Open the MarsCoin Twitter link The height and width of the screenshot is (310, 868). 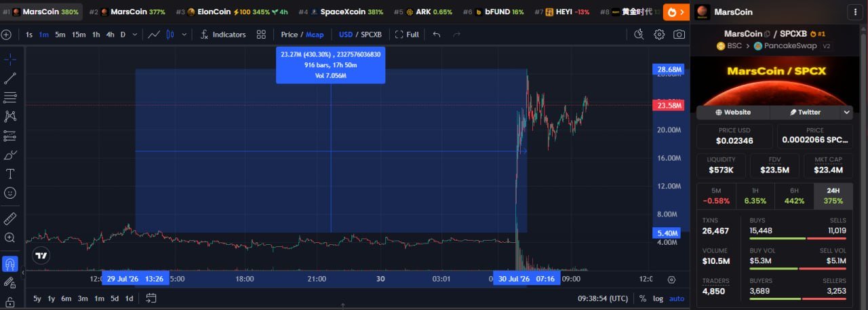(x=805, y=112)
